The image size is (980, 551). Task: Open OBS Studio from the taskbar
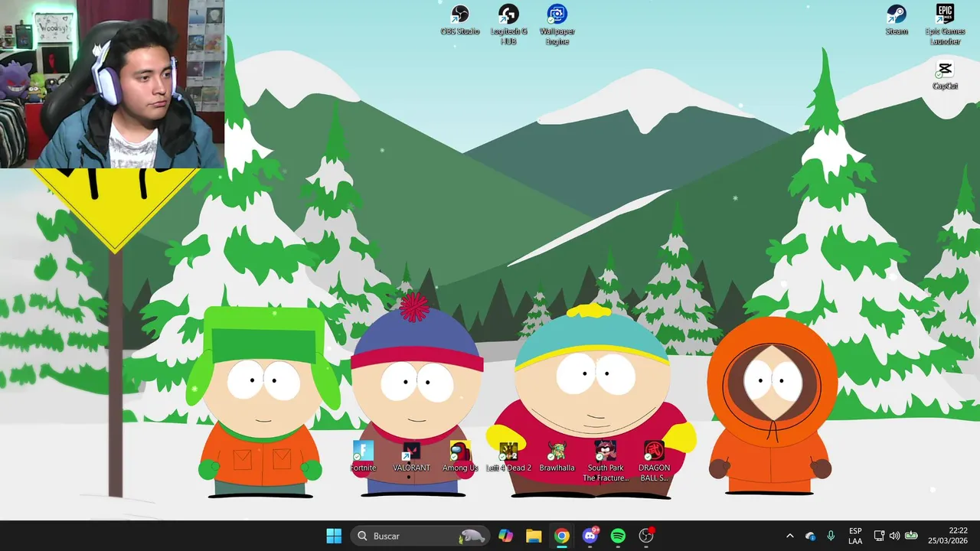coord(646,536)
